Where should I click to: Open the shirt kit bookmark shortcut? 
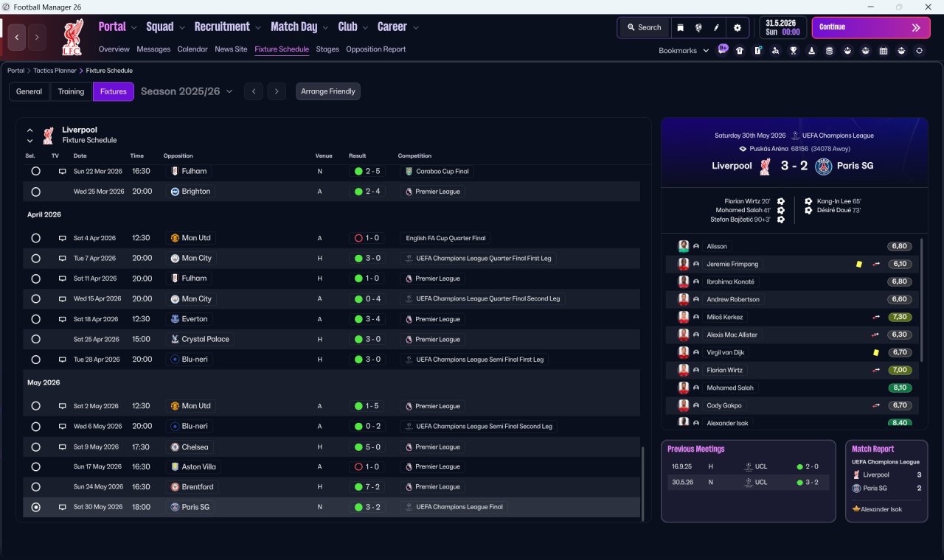[x=740, y=51]
